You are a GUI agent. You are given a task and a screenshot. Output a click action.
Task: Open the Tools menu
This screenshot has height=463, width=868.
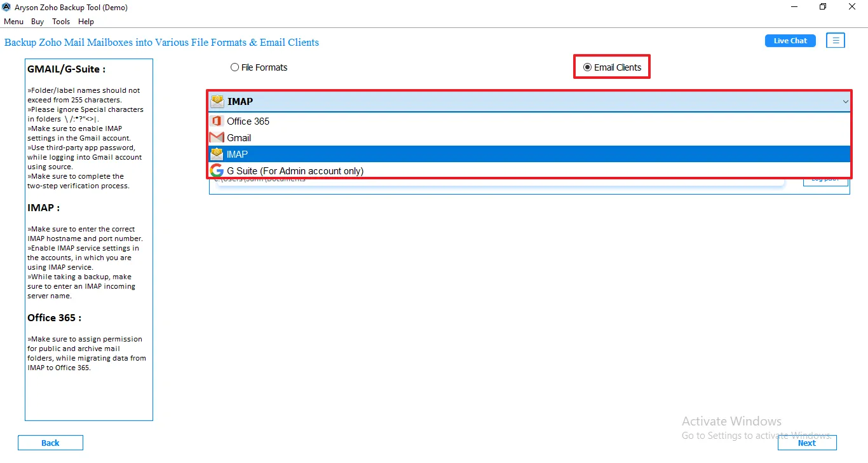(61, 22)
